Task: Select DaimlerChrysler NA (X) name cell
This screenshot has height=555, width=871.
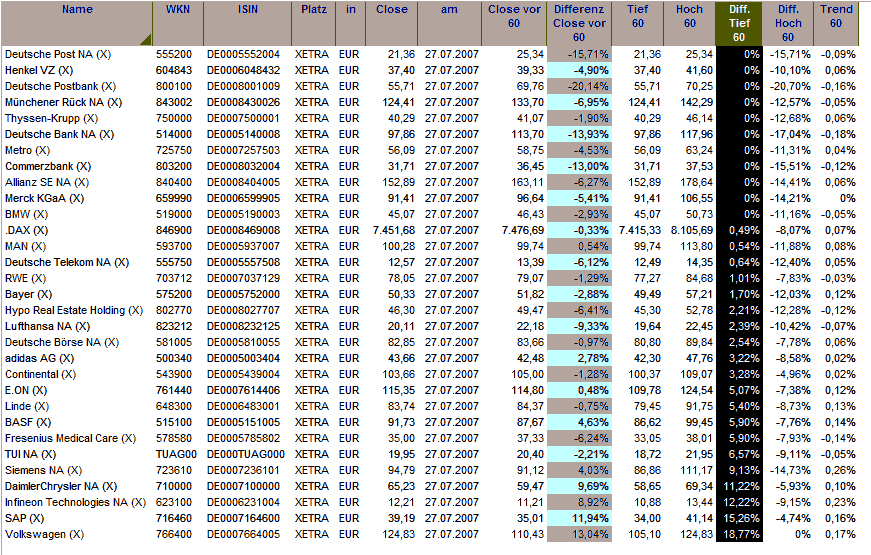Action: [x=61, y=487]
